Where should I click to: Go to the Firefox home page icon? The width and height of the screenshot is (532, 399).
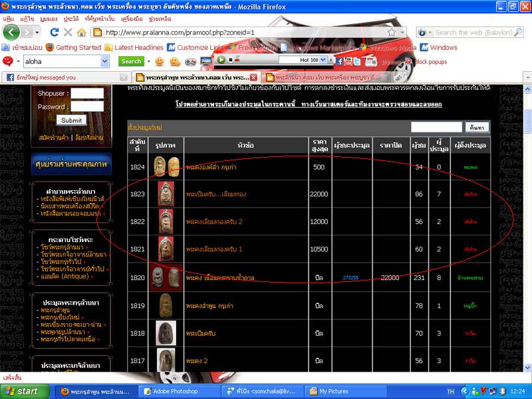pos(81,32)
